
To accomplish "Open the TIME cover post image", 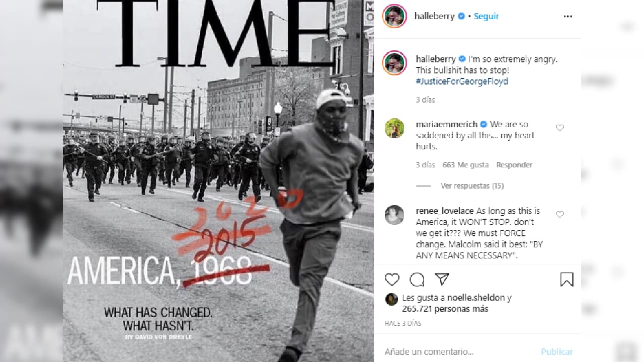I will [x=218, y=181].
